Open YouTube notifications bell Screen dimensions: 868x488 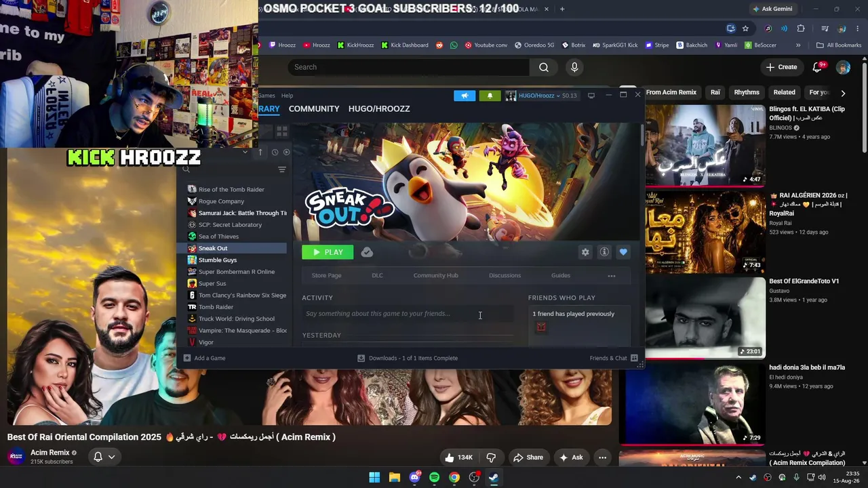click(818, 67)
